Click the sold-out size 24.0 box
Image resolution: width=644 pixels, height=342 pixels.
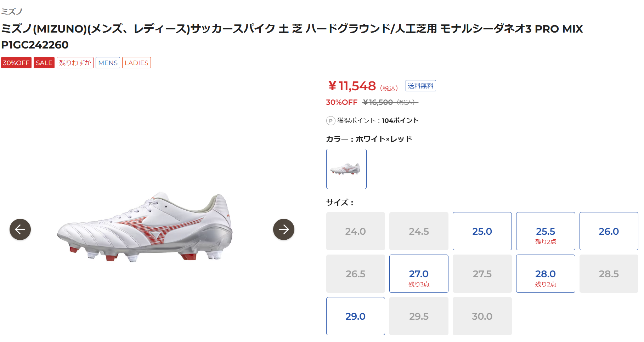[355, 231]
